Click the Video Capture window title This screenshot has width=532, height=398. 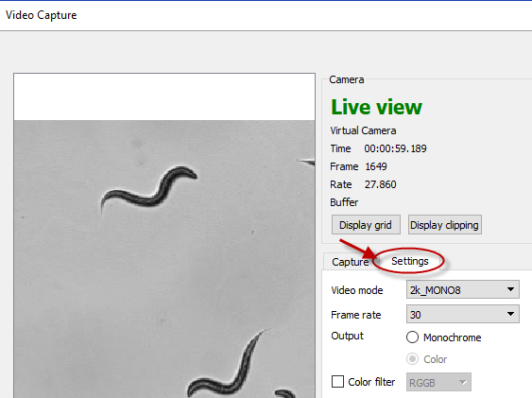pos(41,15)
